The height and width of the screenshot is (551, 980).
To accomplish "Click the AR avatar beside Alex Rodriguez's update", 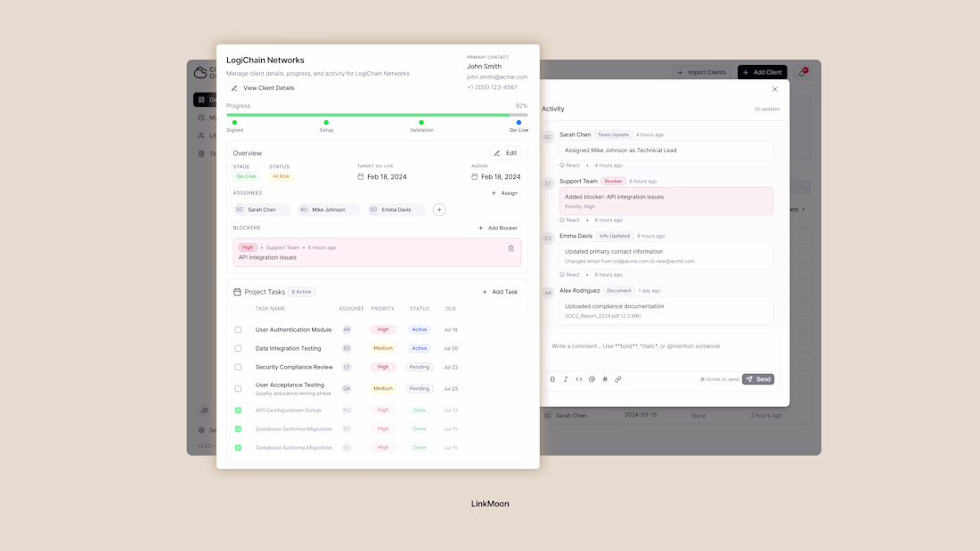I will click(548, 293).
